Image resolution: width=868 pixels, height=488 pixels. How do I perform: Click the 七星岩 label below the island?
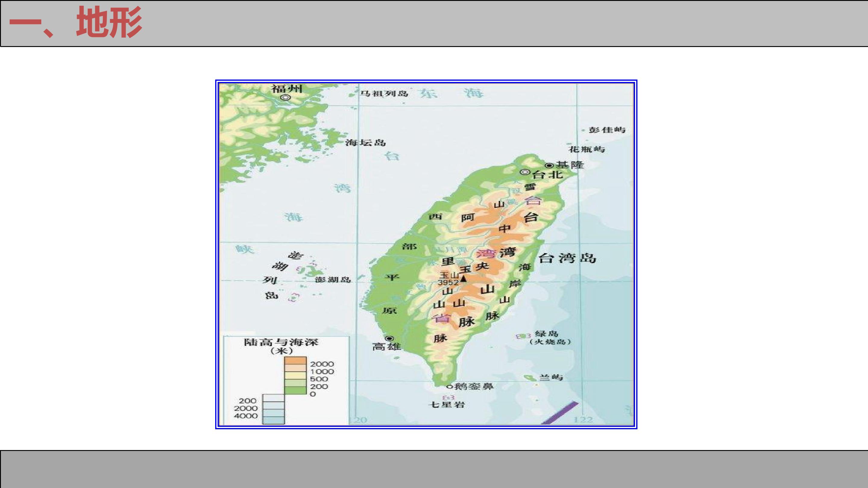pos(446,405)
